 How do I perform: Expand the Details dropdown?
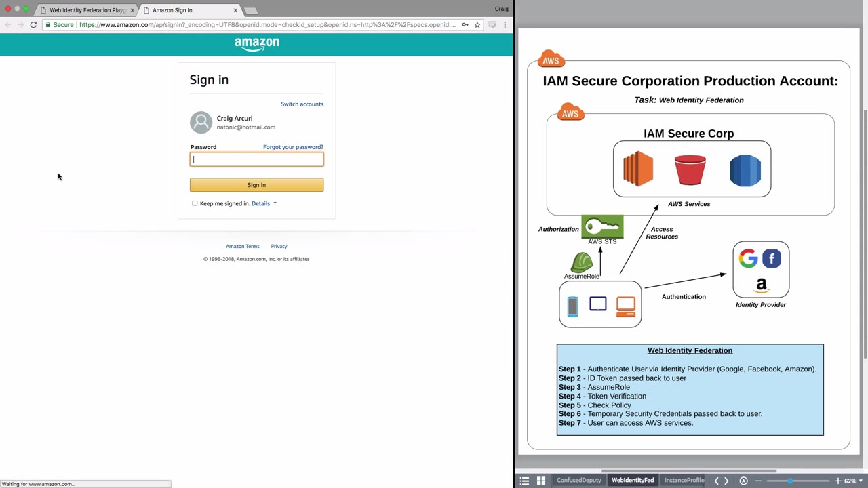point(264,203)
